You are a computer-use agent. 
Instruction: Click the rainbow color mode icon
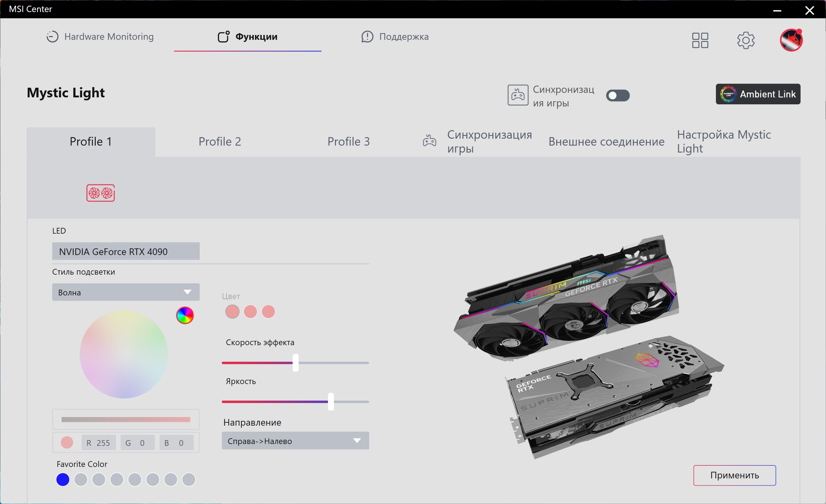(185, 316)
